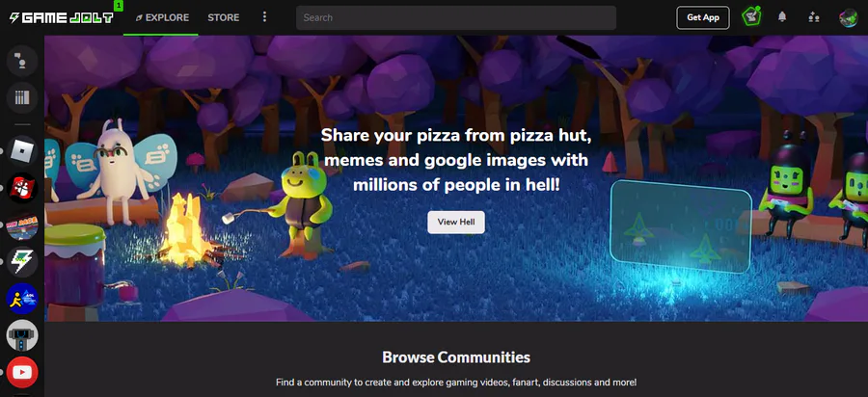Image resolution: width=868 pixels, height=397 pixels.
Task: Open the Store tab
Action: point(224,17)
